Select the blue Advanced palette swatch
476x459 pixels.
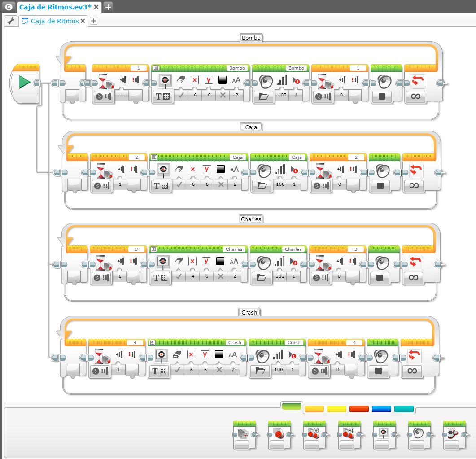(382, 409)
